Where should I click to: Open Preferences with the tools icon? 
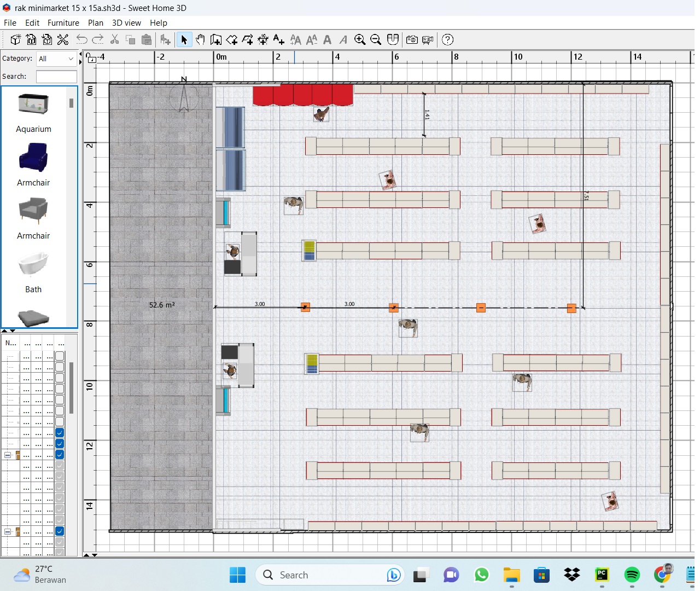pos(63,39)
